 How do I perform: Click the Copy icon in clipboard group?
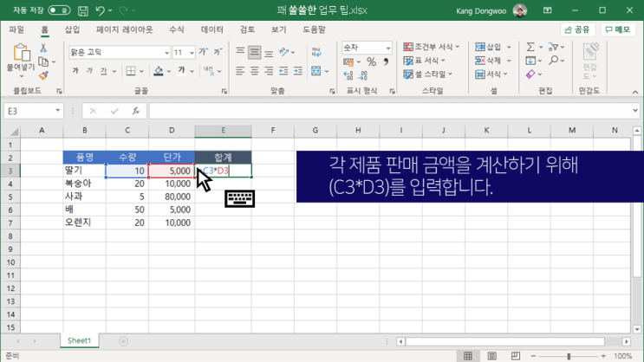[43, 61]
